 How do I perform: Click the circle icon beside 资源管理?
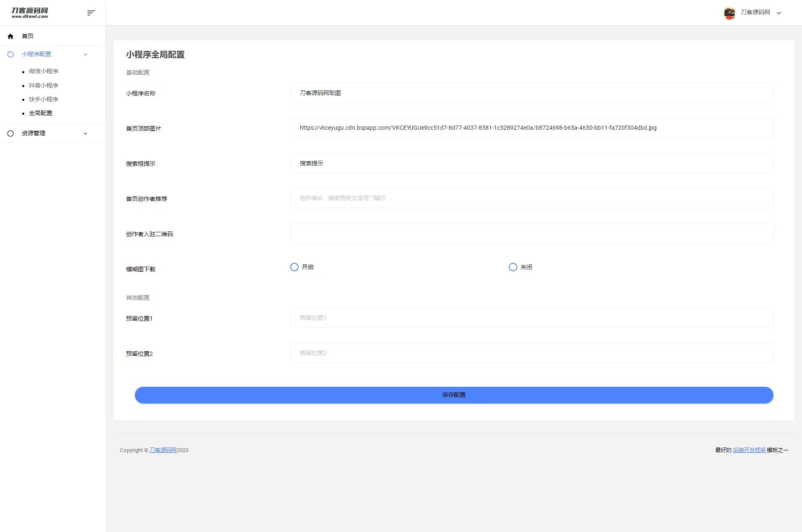click(10, 134)
